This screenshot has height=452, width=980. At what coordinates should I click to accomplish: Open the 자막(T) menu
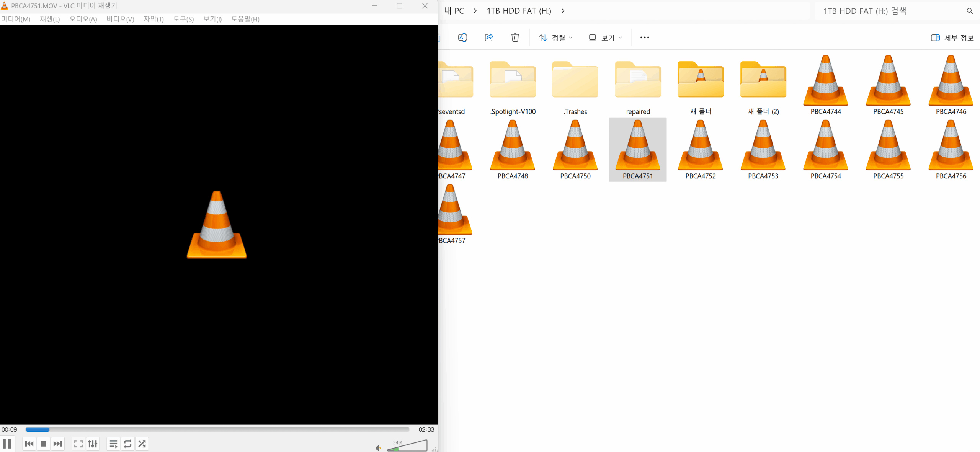pos(154,19)
